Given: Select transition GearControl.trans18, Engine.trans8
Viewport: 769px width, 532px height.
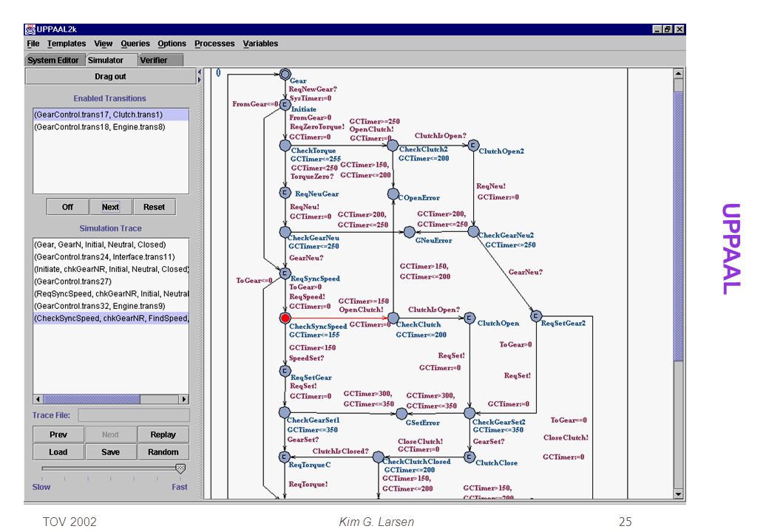Looking at the screenshot, I should click(x=110, y=127).
